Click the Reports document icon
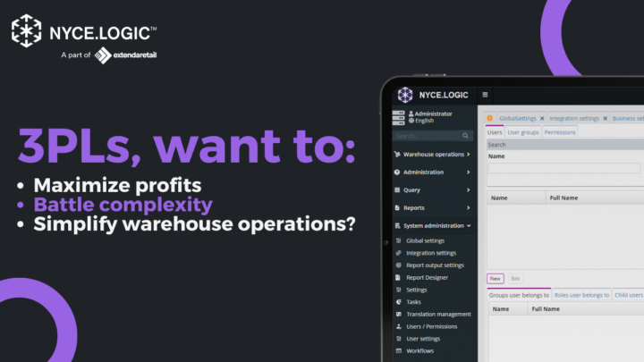This screenshot has width=644, height=362. [x=397, y=208]
